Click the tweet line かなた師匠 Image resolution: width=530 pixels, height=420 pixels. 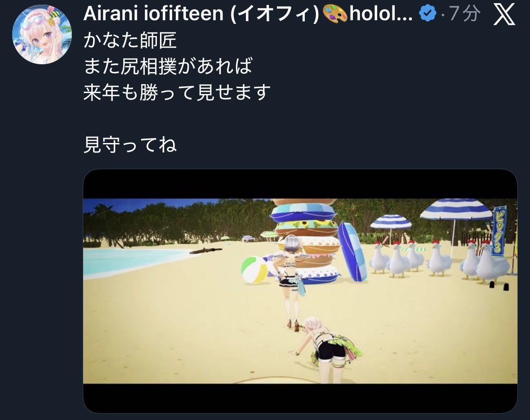(130, 40)
